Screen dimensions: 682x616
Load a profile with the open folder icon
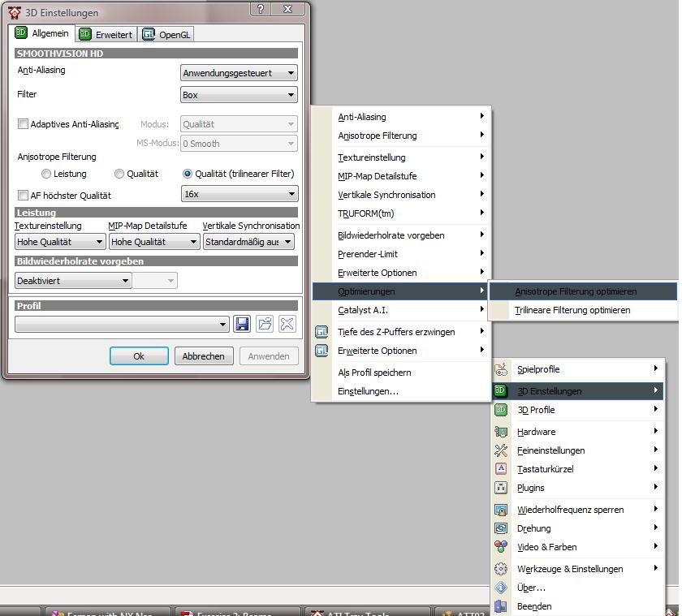coord(265,324)
